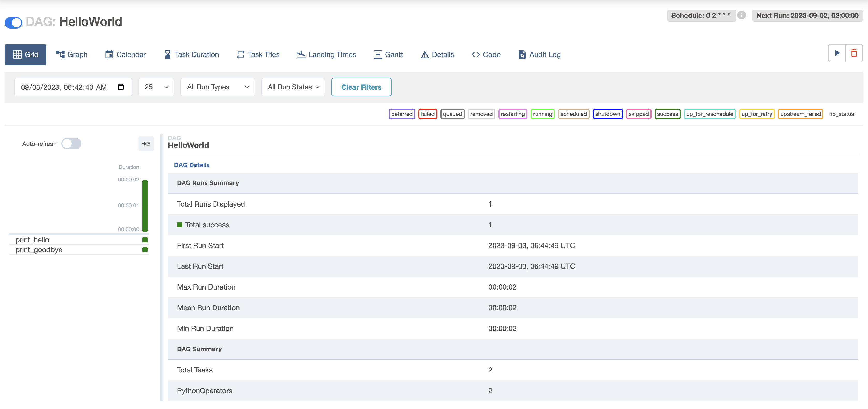Click the schedule info icon
The image size is (868, 409).
click(x=741, y=15)
